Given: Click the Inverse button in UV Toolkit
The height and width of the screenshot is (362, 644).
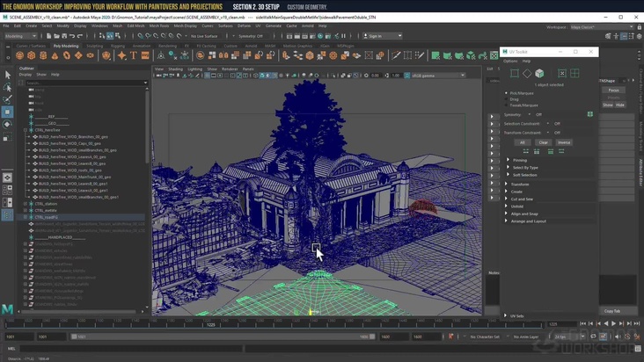Looking at the screenshot, I should pyautogui.click(x=564, y=142).
